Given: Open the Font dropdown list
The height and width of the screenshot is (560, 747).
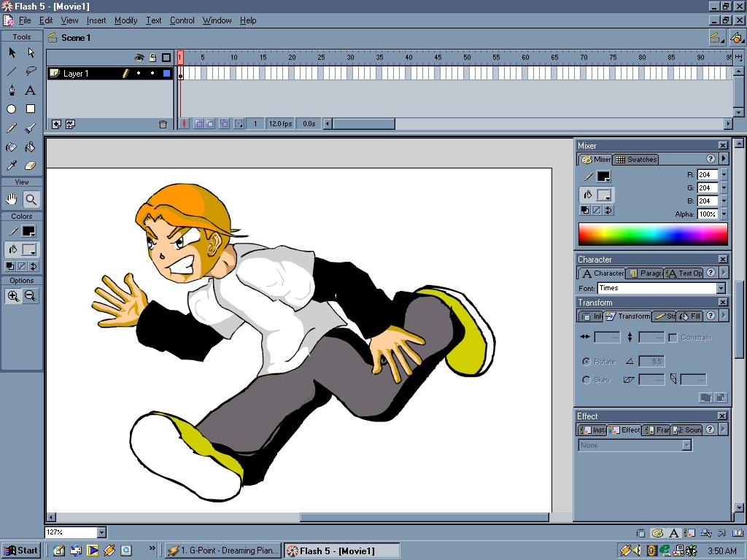Looking at the screenshot, I should (x=721, y=288).
